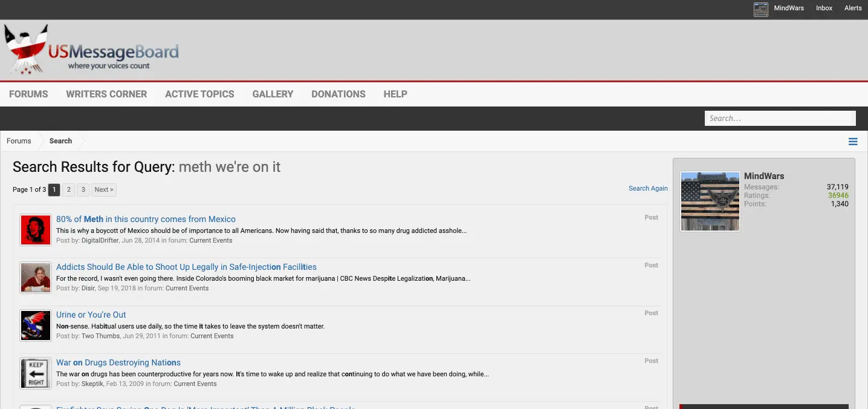The width and height of the screenshot is (868, 409).
Task: Click Disir's avatar next to Addicts post
Action: click(36, 278)
